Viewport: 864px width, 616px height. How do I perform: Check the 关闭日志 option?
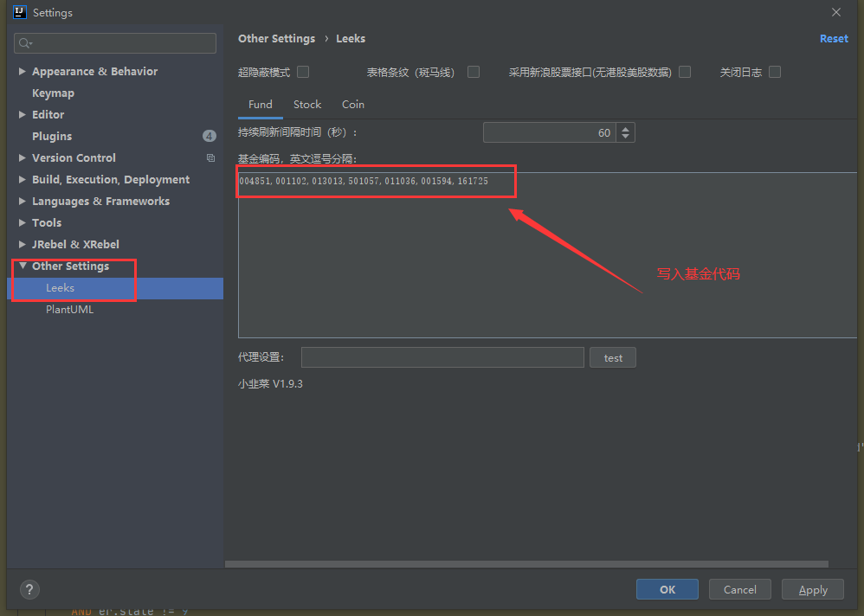(x=774, y=72)
